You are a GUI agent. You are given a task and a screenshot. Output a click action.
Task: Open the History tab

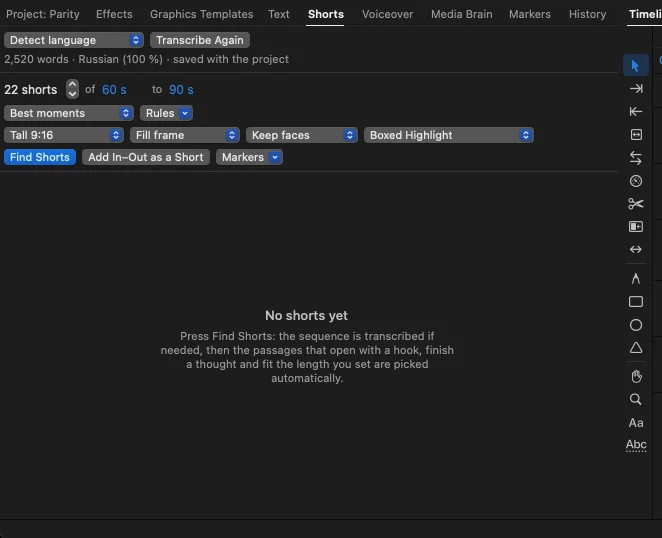coord(587,14)
